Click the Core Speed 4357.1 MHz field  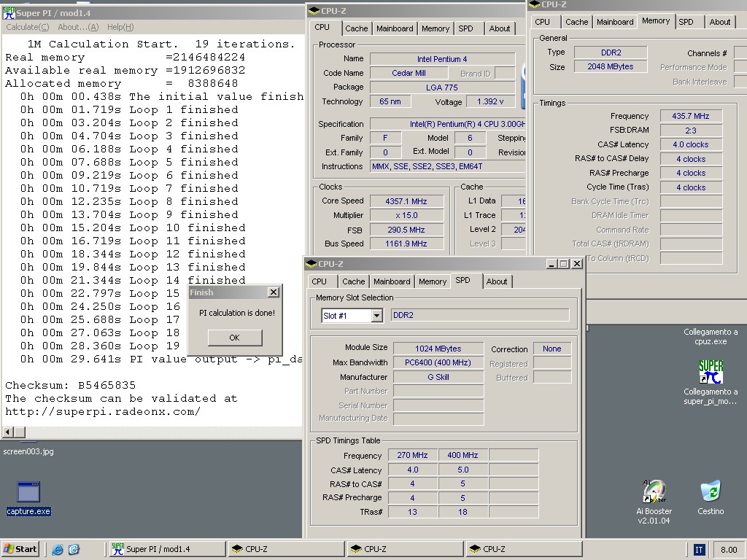click(406, 201)
